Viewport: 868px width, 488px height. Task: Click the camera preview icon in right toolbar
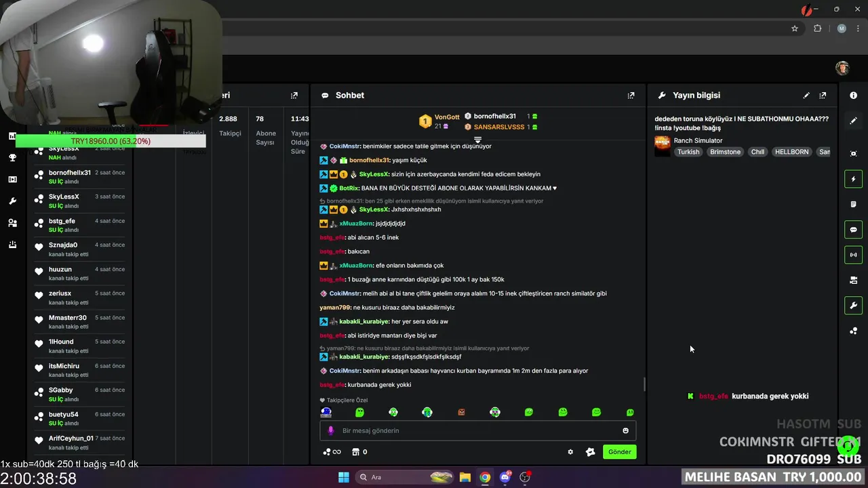[x=853, y=280]
